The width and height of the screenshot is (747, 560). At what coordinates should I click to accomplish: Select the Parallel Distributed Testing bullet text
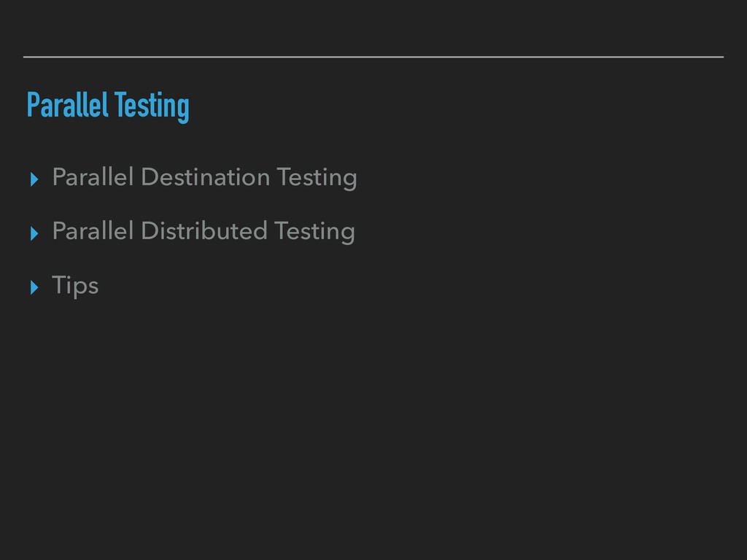204,232
